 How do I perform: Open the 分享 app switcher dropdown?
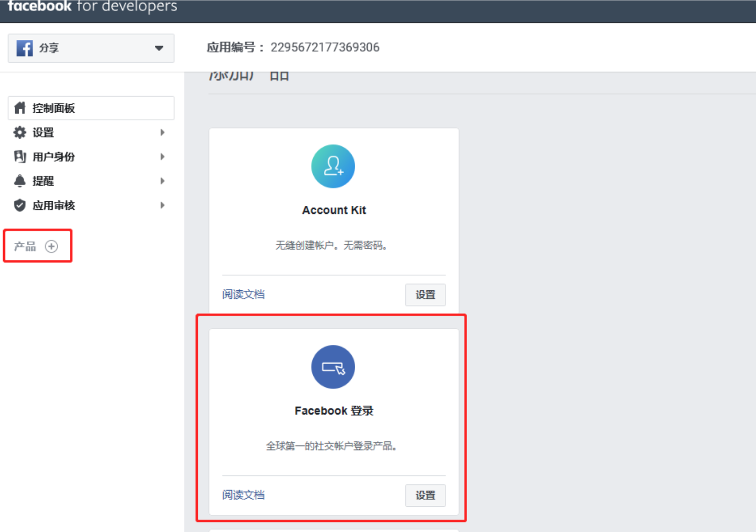point(158,48)
